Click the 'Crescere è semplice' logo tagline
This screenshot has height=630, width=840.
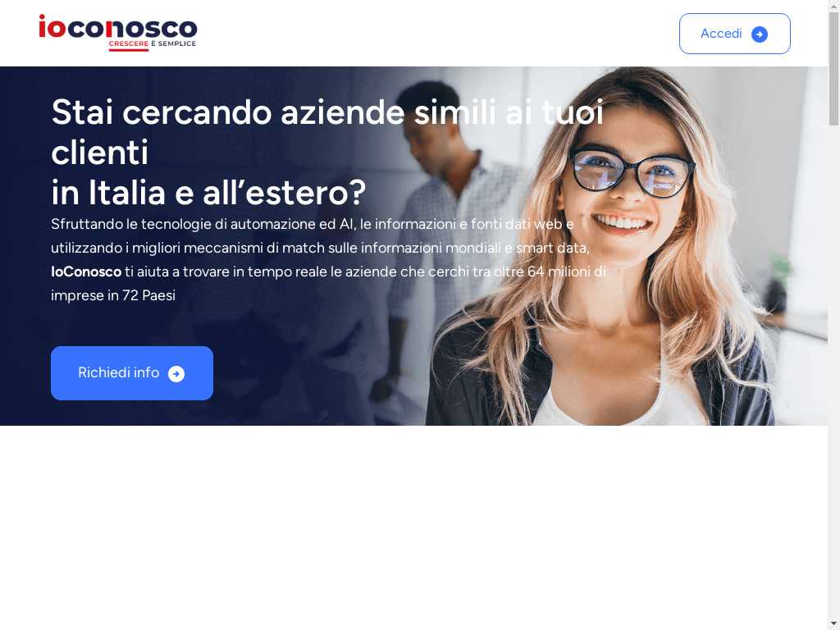point(152,43)
